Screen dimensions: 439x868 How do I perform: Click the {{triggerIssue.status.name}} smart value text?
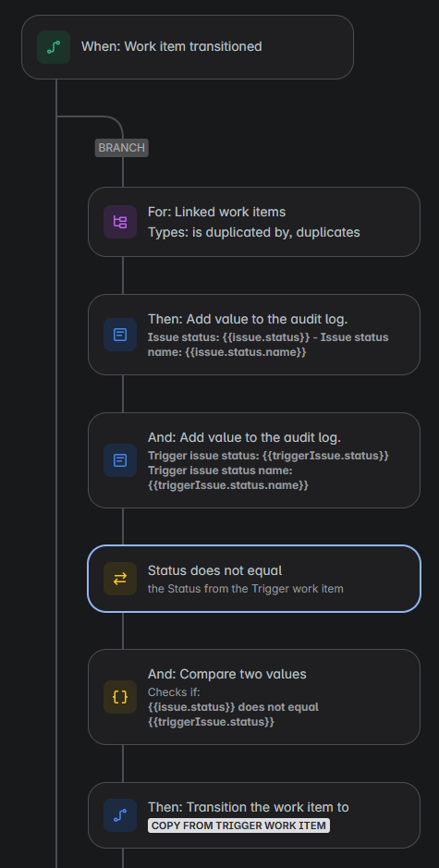(x=228, y=485)
